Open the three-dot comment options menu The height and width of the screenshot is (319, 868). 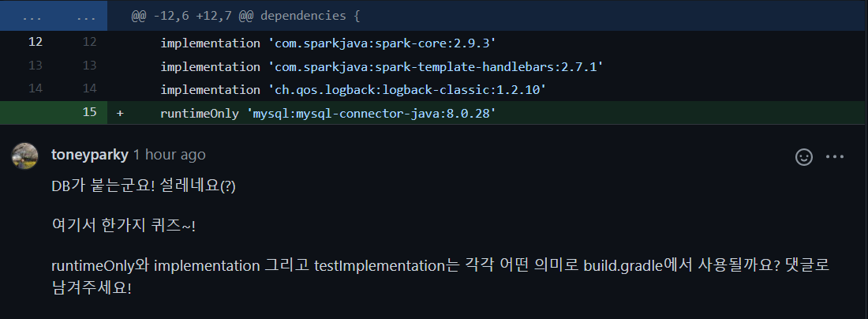(x=835, y=157)
